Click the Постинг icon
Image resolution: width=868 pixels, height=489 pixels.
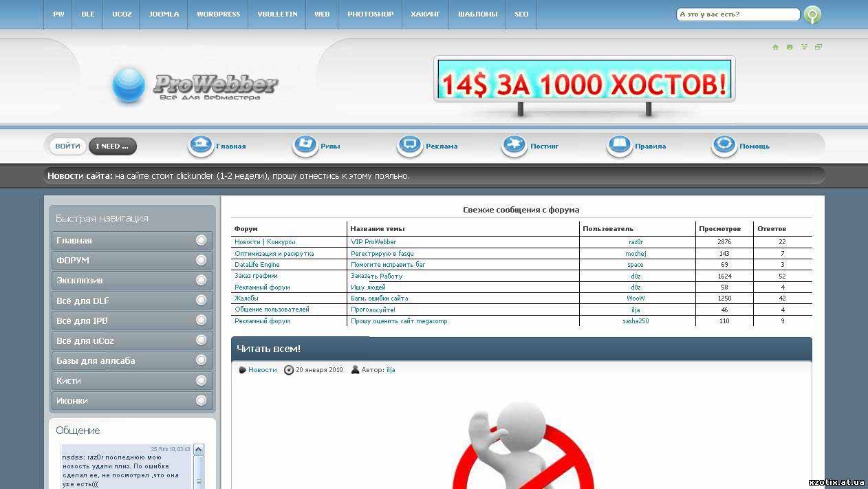(514, 146)
